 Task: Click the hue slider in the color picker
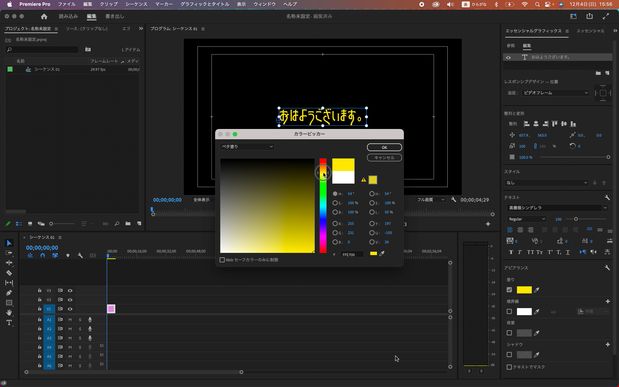click(x=323, y=206)
